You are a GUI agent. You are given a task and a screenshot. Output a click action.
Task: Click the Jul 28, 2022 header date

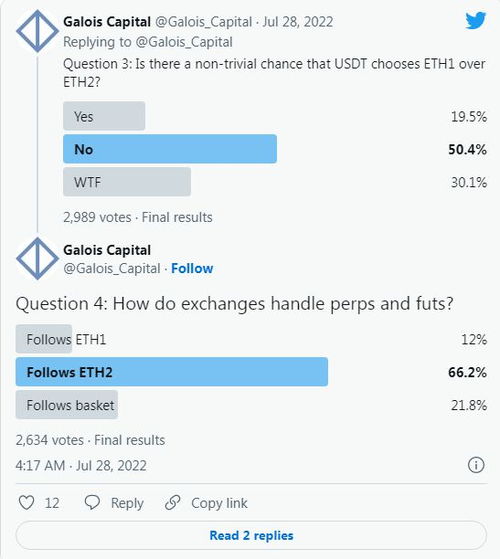point(298,22)
